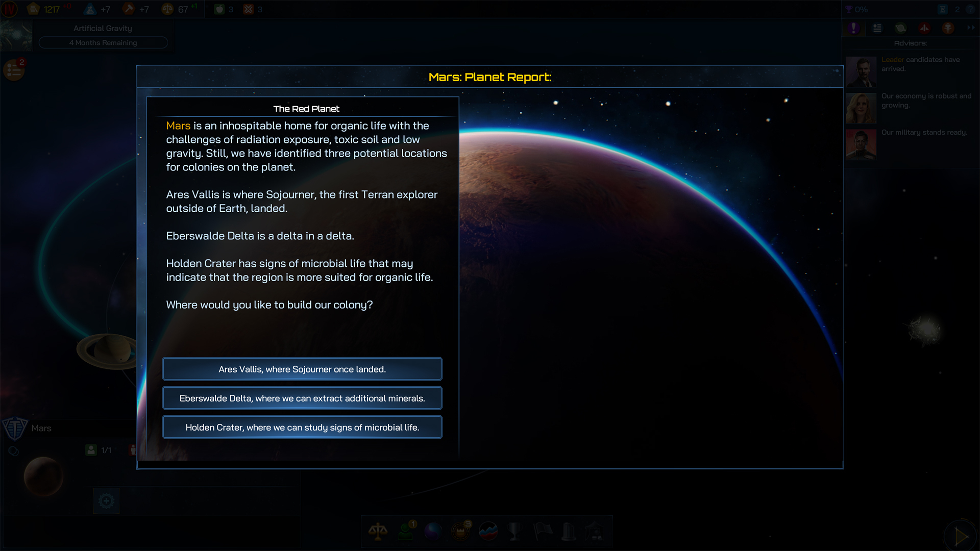Open the help question mark icon
This screenshot has height=551, width=980.
tap(971, 9)
